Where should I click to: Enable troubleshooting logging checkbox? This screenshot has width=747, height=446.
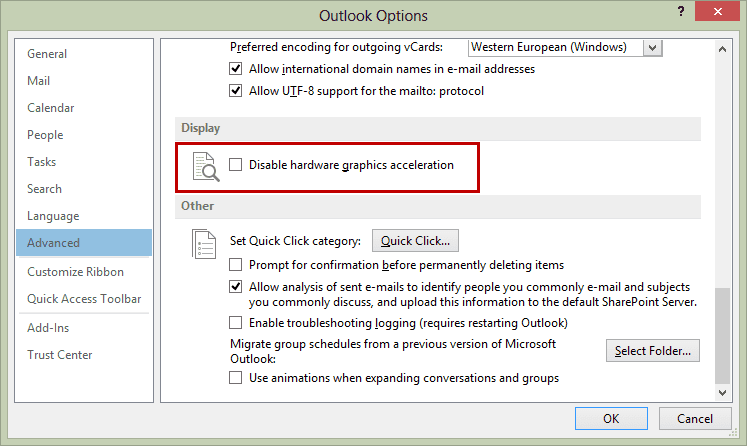point(235,323)
